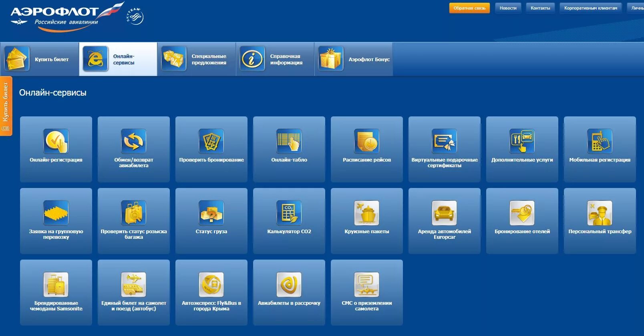Click the Расписание рейсов label text
Viewport: 644px width, 336px height.
367,160
